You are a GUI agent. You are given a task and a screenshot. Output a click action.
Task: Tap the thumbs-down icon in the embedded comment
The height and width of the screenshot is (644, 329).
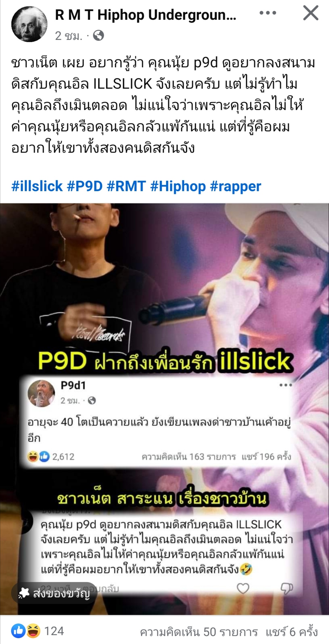pos(287,588)
